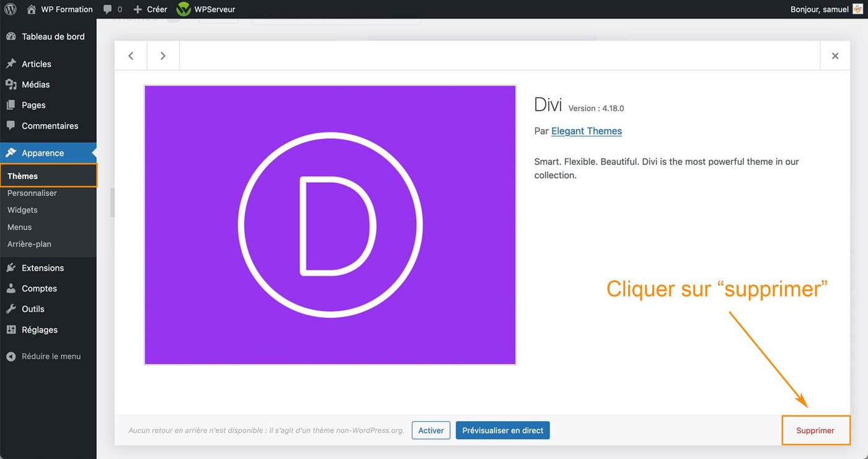This screenshot has width=868, height=459.
Task: Show the next theme with the right arrow
Action: (162, 55)
